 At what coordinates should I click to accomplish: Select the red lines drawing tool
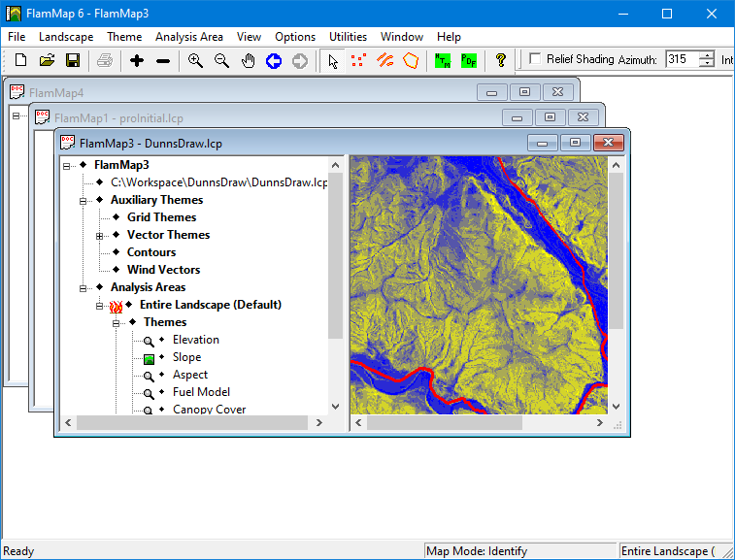[x=384, y=60]
